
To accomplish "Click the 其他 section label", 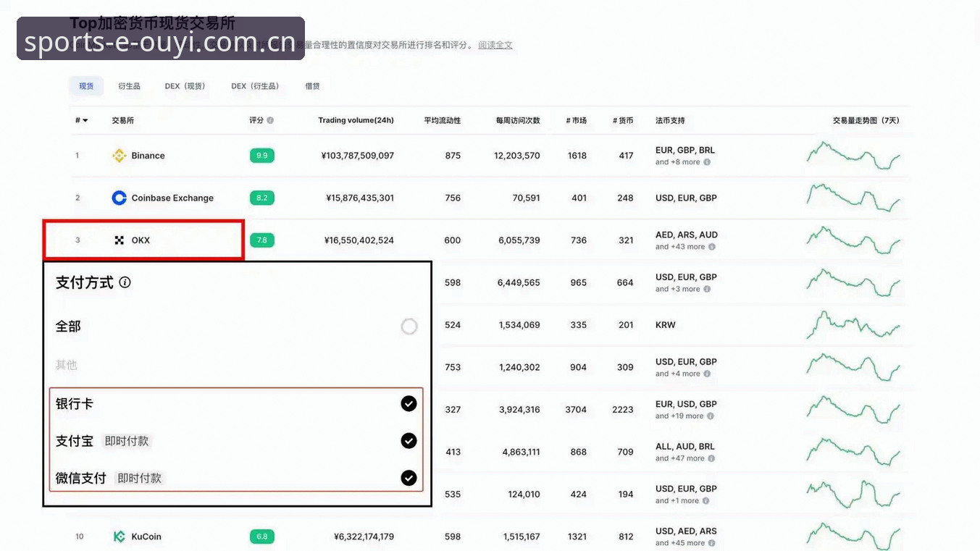I will pyautogui.click(x=66, y=365).
